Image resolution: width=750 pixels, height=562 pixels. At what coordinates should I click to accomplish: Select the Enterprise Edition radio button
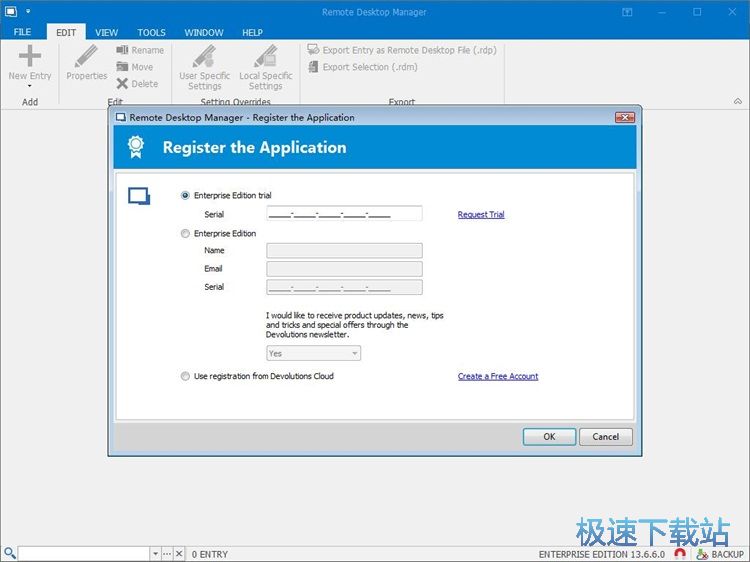185,233
